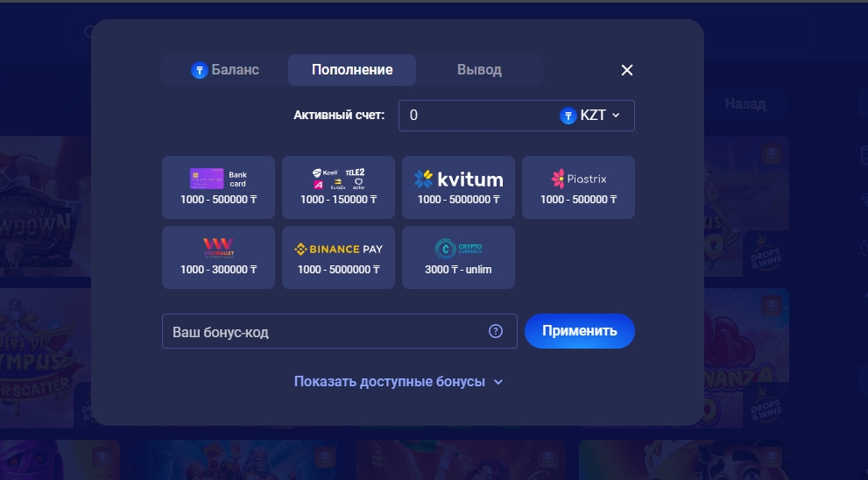This screenshot has height=480, width=868.
Task: Select the Crypto Currency payment option
Action: pos(458,257)
